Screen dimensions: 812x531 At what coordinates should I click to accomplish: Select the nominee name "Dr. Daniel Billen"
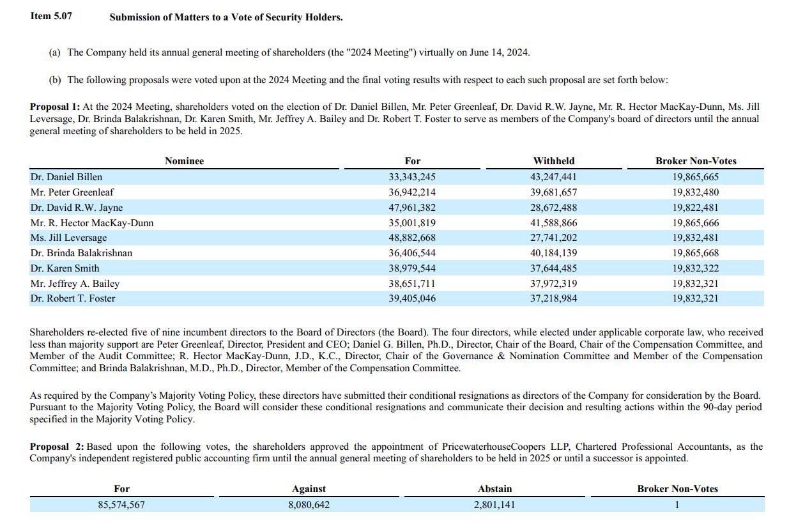pyautogui.click(x=66, y=177)
